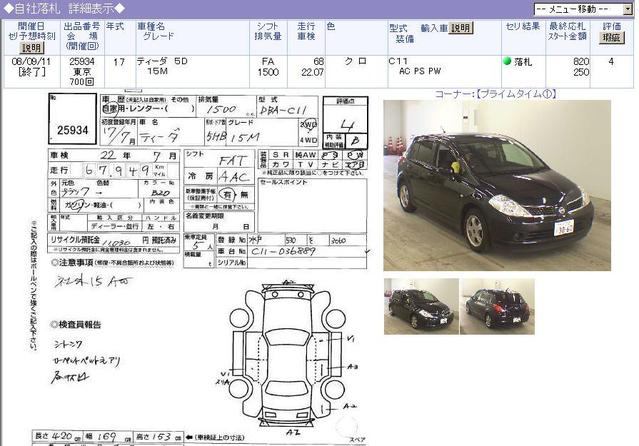Viewport: 639px width, 446px height.
Task: Click the 東京 venue text
Action: click(82, 72)
